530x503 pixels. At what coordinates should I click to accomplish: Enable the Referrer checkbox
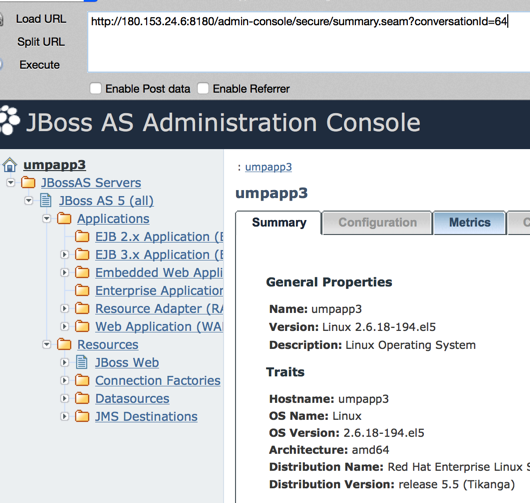point(203,89)
